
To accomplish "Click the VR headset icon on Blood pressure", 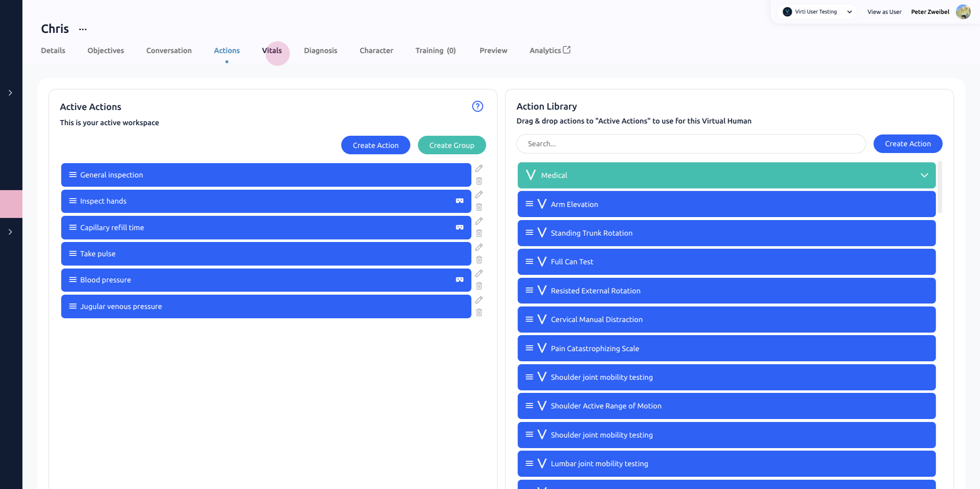I will (x=459, y=280).
